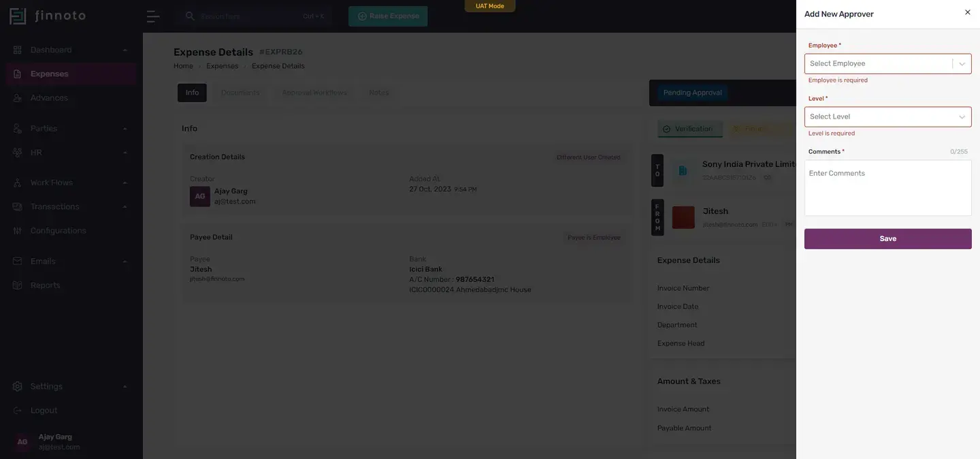Open the Select Level dropdown
This screenshot has height=459, width=980.
pos(887,116)
